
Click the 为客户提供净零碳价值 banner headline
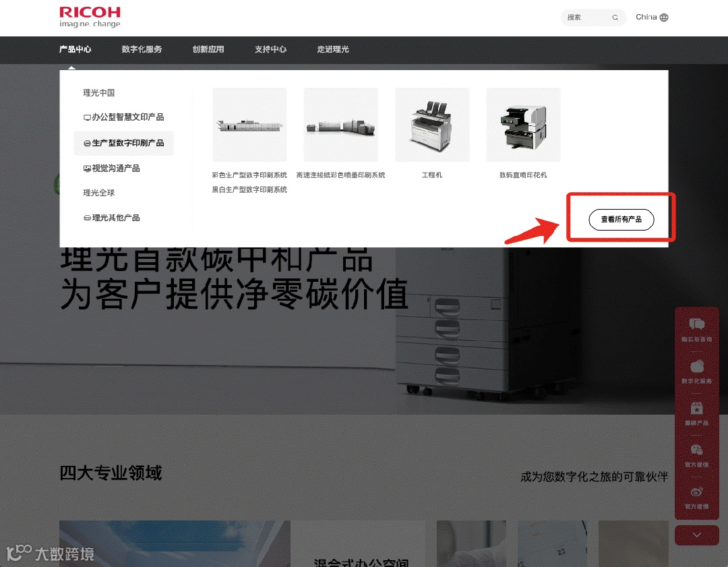pyautogui.click(x=235, y=295)
